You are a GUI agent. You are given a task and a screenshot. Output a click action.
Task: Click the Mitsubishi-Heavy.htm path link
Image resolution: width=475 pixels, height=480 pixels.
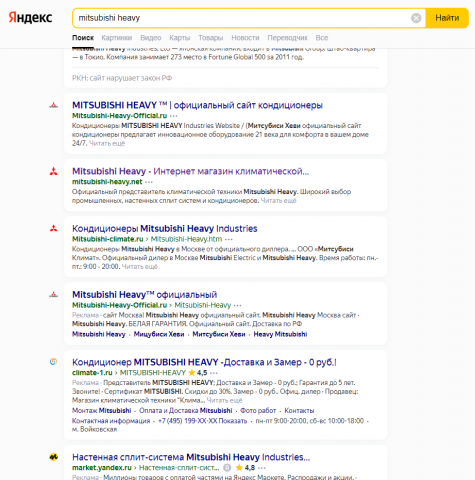186,239
